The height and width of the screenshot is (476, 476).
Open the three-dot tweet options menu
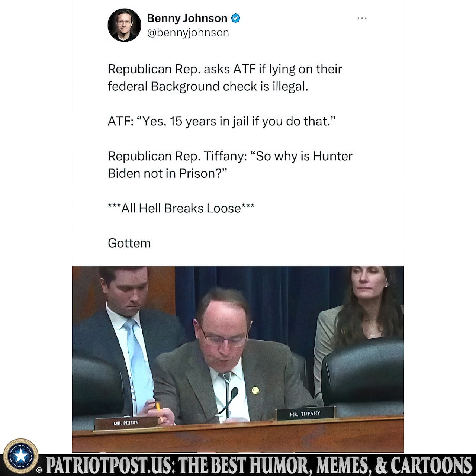coord(362,18)
